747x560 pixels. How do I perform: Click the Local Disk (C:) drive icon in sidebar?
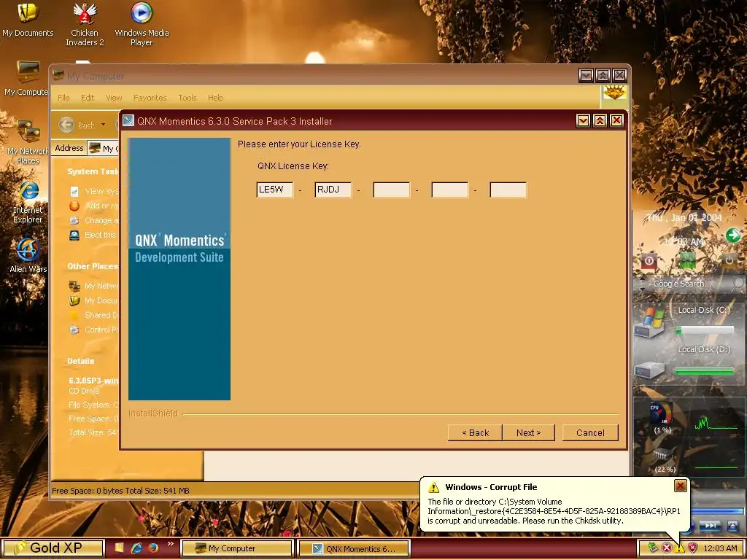(650, 322)
